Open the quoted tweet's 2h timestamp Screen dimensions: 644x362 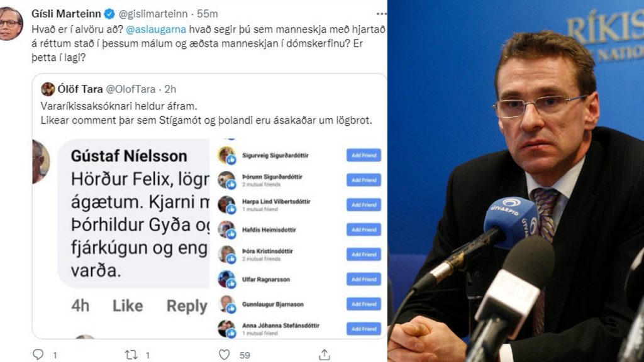(x=170, y=89)
